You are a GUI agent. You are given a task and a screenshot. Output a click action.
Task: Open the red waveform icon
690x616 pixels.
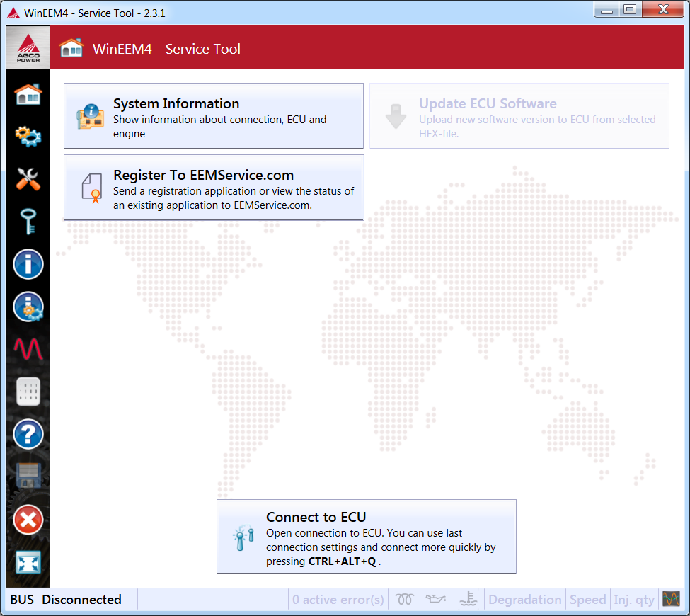click(x=28, y=349)
